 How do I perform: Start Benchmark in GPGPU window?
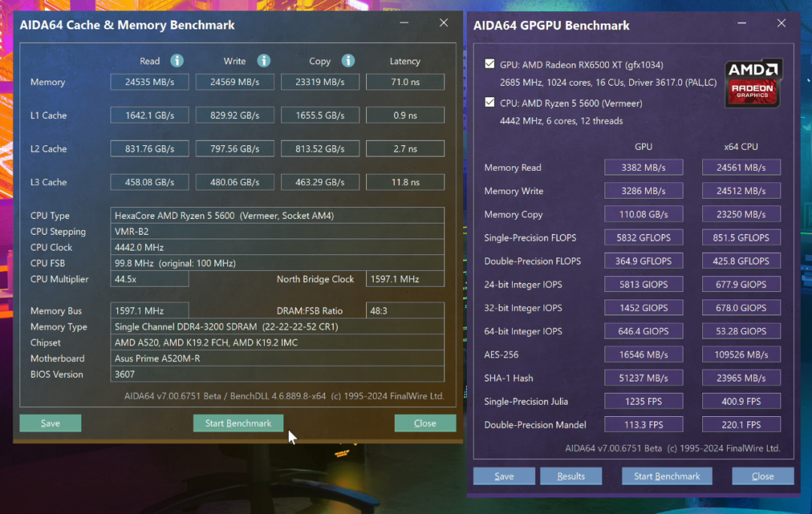click(667, 476)
